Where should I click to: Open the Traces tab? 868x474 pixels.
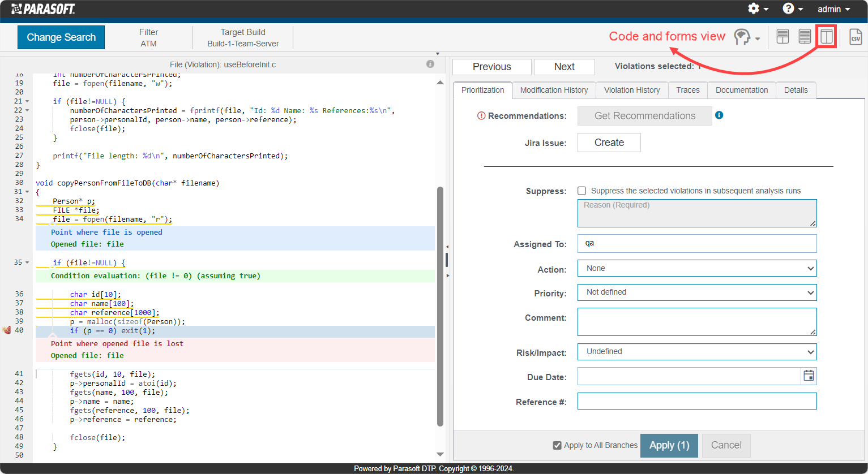pos(688,90)
